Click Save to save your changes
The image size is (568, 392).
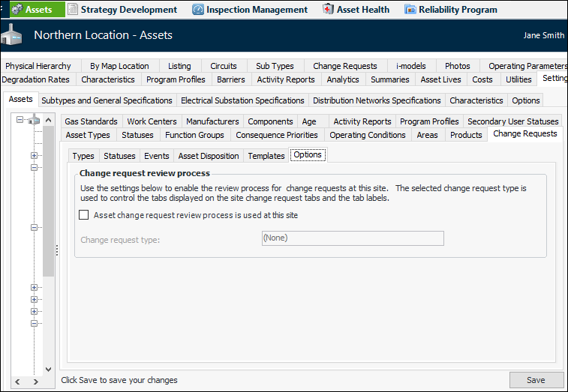536,380
